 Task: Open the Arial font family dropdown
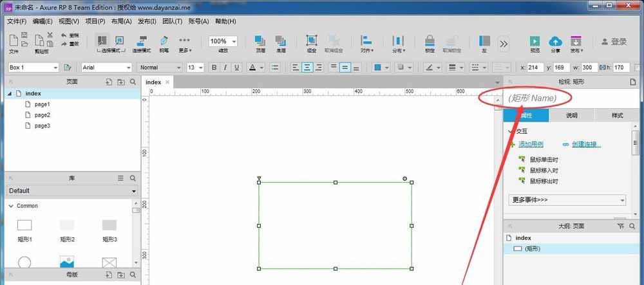(x=106, y=68)
